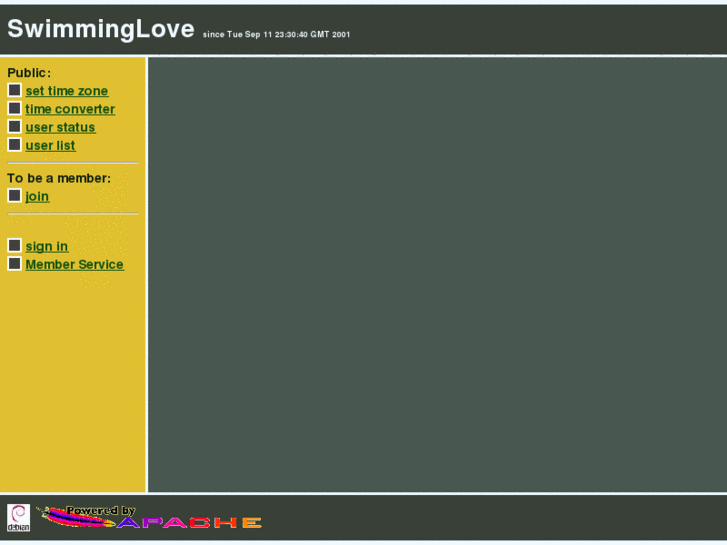Image resolution: width=727 pixels, height=545 pixels.
Task: Click the Debian logo in the footer
Action: 19,518
